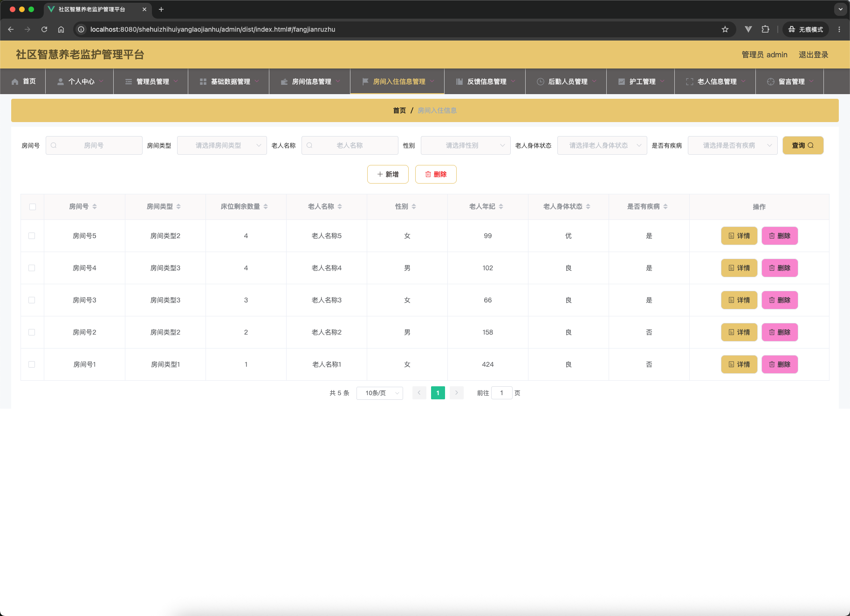Expand the 基础数据管理 menu
The width and height of the screenshot is (850, 616).
(x=229, y=82)
